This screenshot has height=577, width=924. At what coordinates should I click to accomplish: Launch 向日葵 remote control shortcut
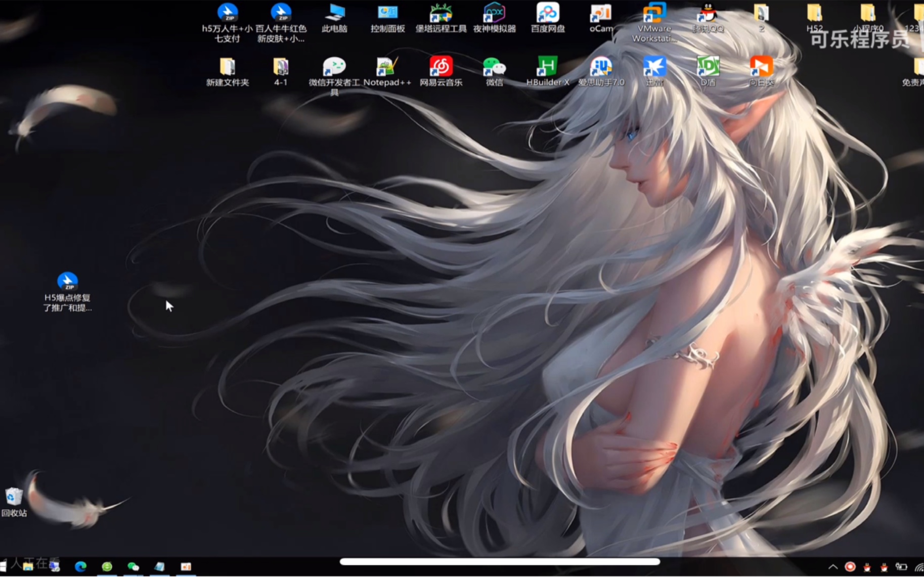pos(761,72)
